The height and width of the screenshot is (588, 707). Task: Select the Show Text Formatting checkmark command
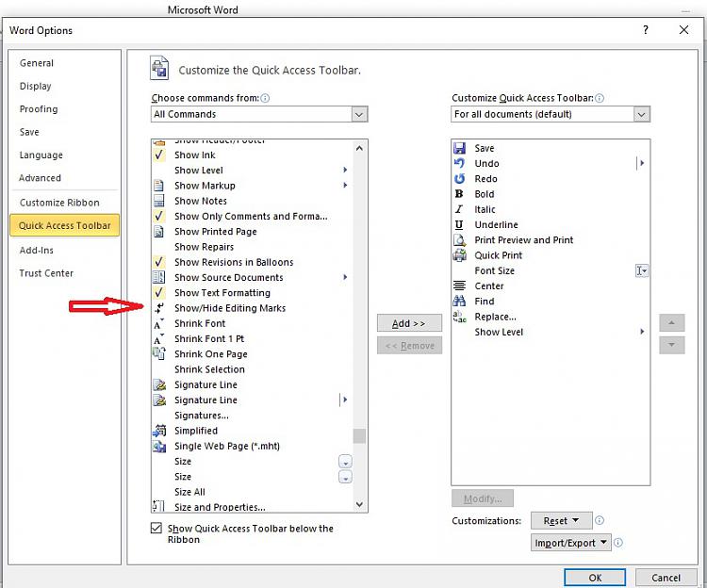(252, 292)
